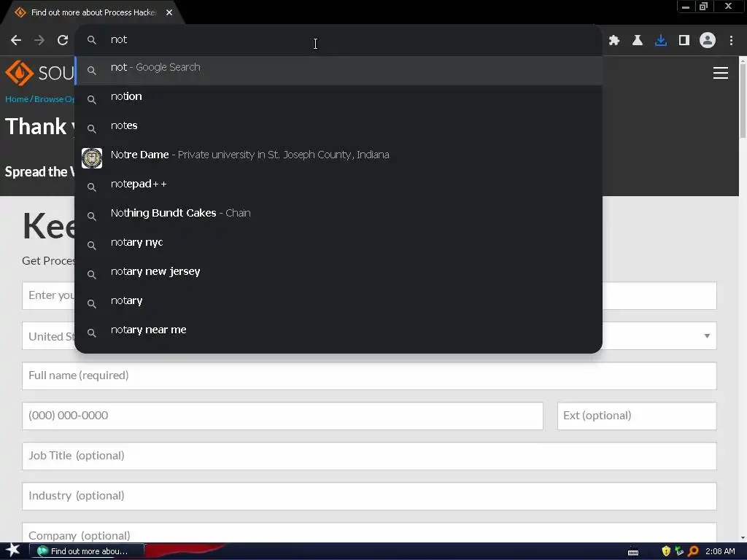The image size is (747, 560).
Task: Select the 'not - Google Search' suggestion
Action: point(338,71)
